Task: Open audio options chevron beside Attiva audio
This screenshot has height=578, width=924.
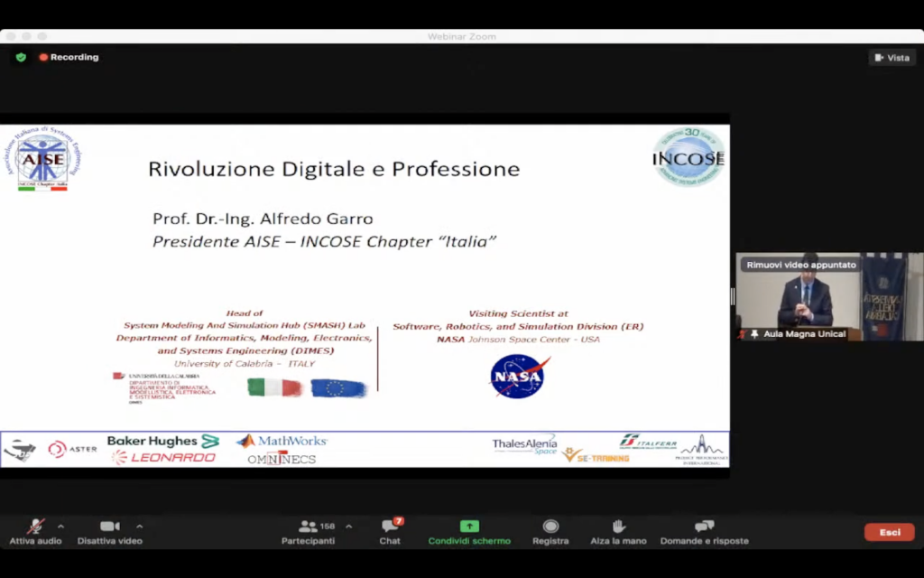Action: click(x=60, y=527)
